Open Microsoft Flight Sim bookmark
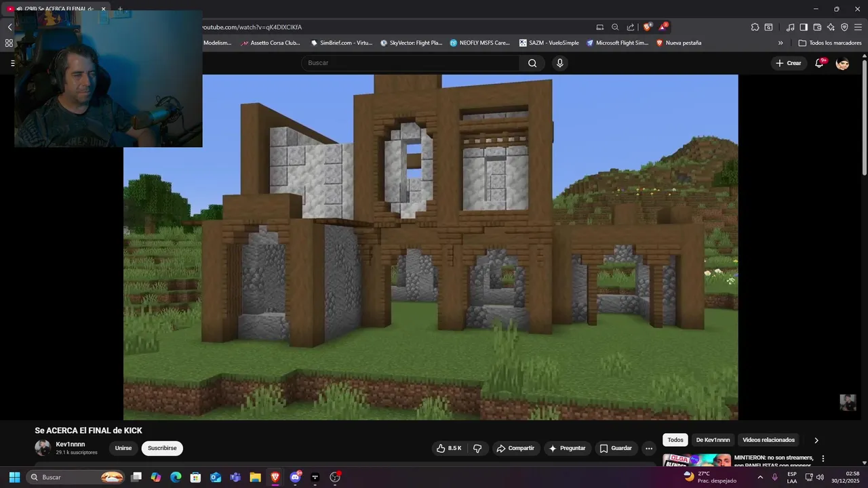Image resolution: width=868 pixels, height=488 pixels. click(x=618, y=43)
